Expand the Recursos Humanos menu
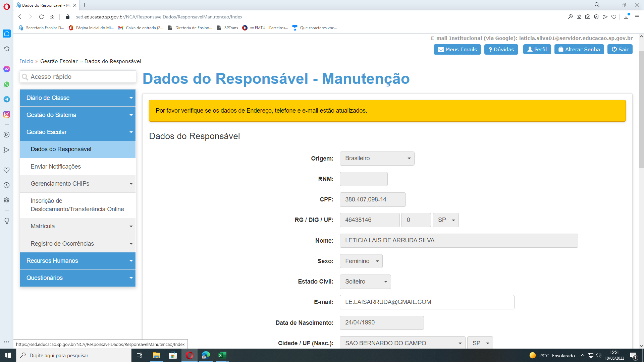This screenshot has height=362, width=644. [78, 261]
